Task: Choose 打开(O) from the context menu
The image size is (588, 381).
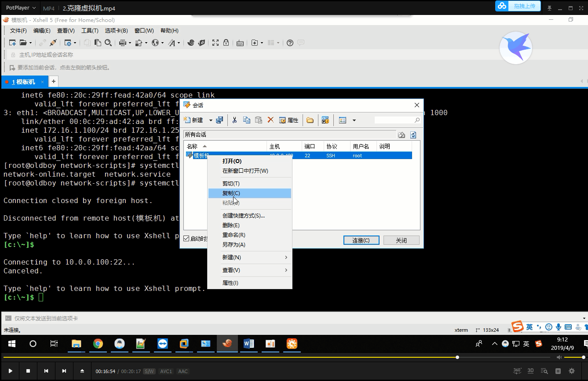Action: [x=250, y=161]
